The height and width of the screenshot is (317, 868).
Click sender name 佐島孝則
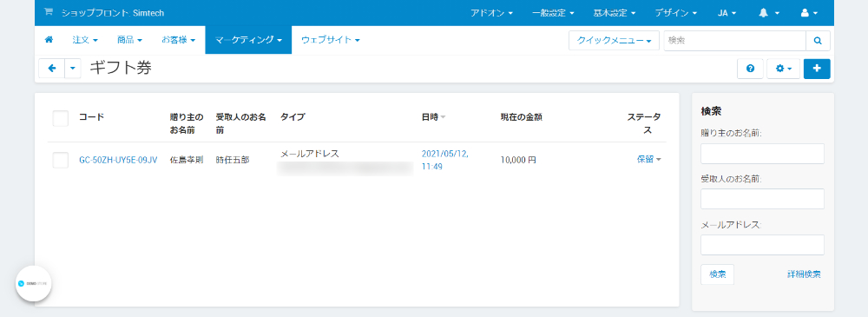[x=187, y=160]
